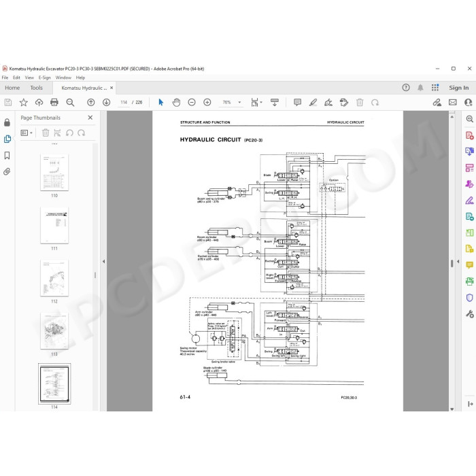Open Protect shield tool in right pane
This screenshot has height=476, width=476.
pyautogui.click(x=469, y=298)
